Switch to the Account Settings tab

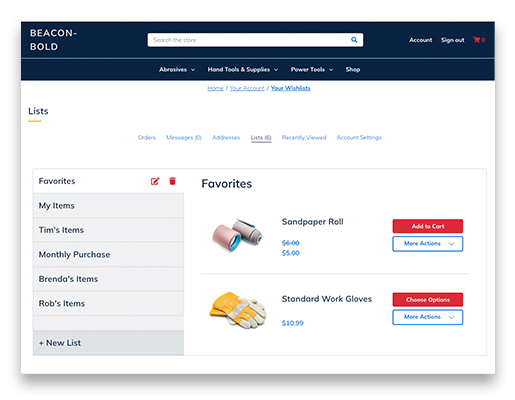(x=359, y=138)
